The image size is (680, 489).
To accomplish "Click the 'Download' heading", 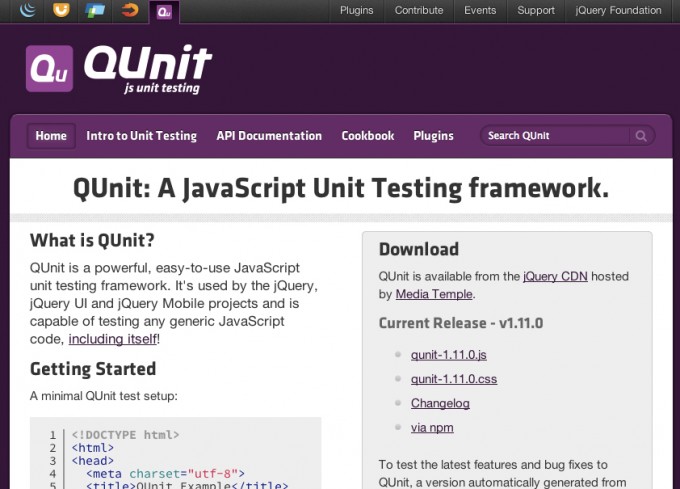I will point(419,249).
